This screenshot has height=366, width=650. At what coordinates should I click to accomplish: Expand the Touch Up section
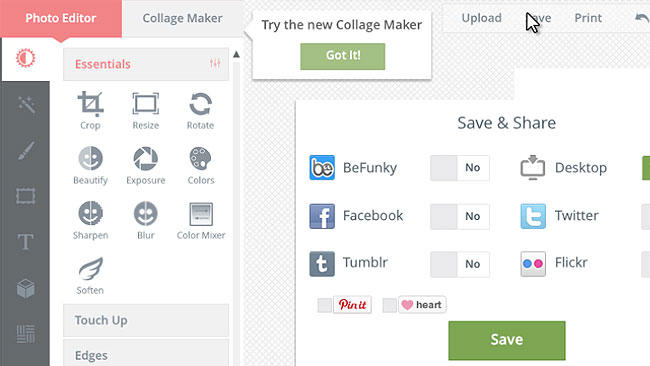click(x=146, y=320)
